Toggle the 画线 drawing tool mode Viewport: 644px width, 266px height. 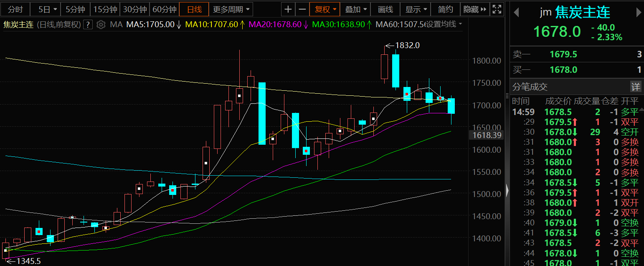point(385,9)
